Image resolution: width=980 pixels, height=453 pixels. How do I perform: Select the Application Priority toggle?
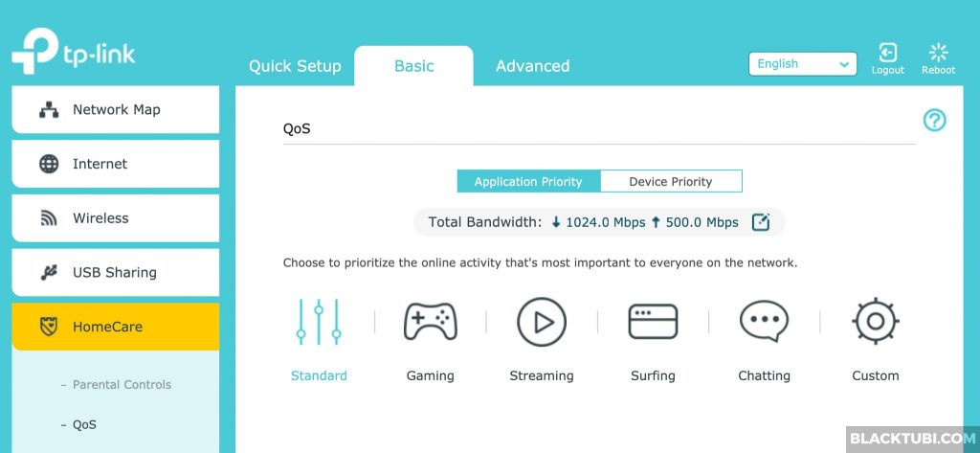point(528,181)
